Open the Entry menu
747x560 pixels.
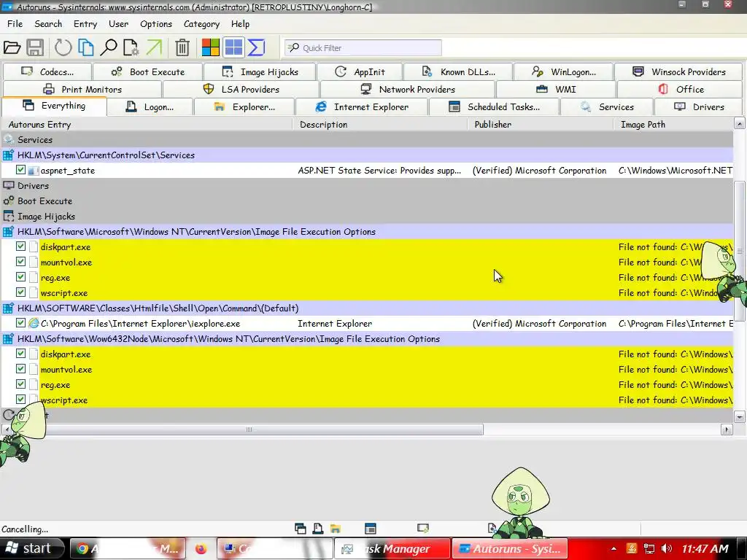[x=85, y=24]
